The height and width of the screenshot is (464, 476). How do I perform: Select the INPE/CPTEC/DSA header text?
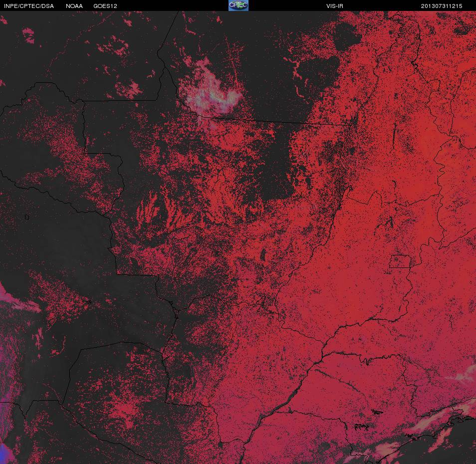[29, 6]
